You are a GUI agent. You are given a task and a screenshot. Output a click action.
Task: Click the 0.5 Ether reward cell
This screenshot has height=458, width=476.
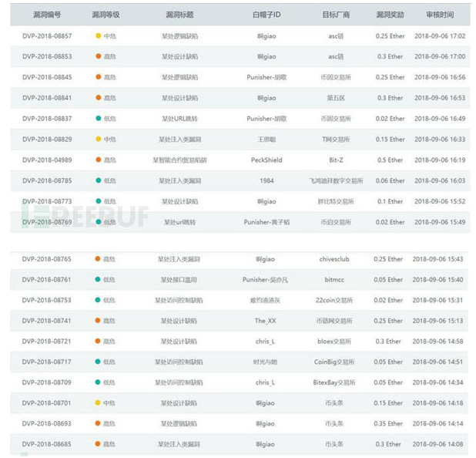point(389,160)
